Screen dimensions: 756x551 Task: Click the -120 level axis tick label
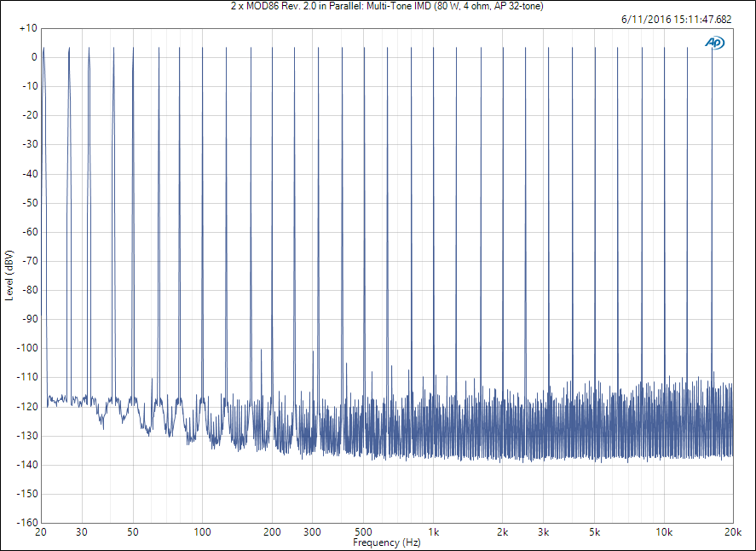(27, 406)
